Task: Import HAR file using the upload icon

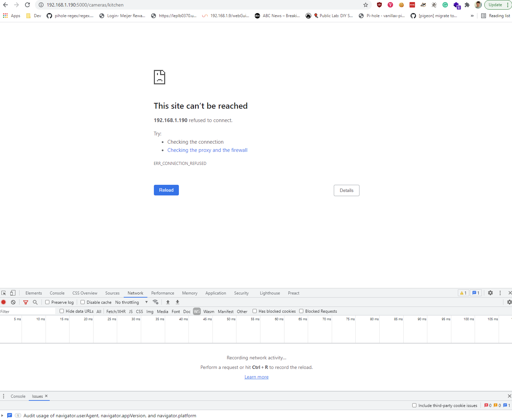Action: (168, 302)
